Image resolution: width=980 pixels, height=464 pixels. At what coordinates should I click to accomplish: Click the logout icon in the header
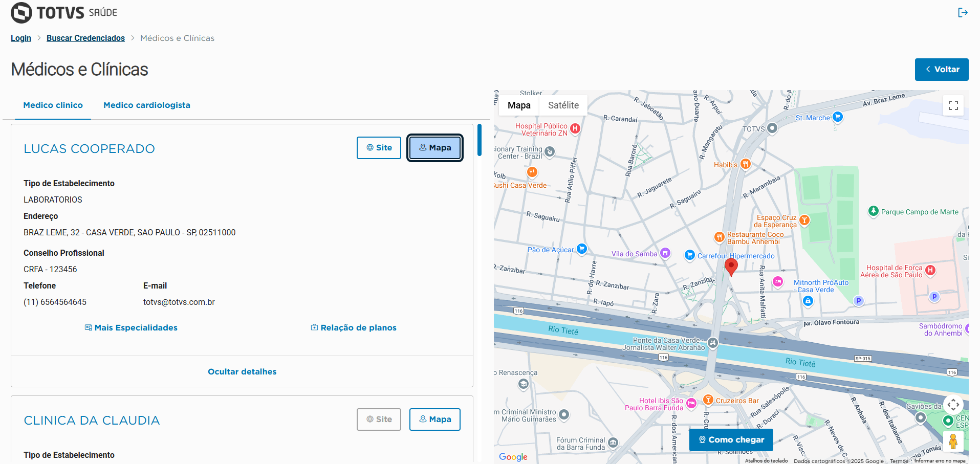pyautogui.click(x=963, y=13)
